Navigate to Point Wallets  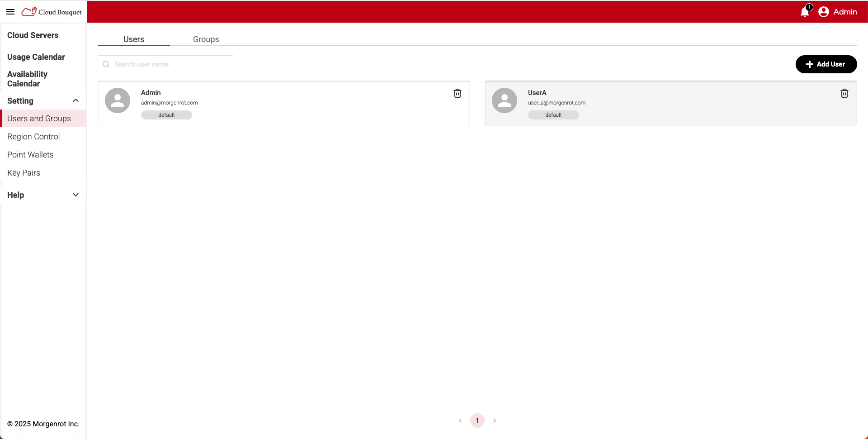pos(30,154)
